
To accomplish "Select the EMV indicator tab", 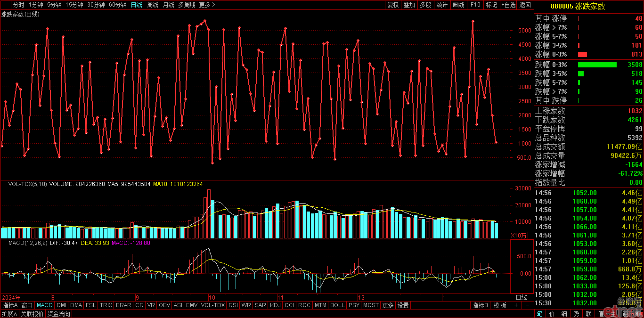I will pos(192,305).
